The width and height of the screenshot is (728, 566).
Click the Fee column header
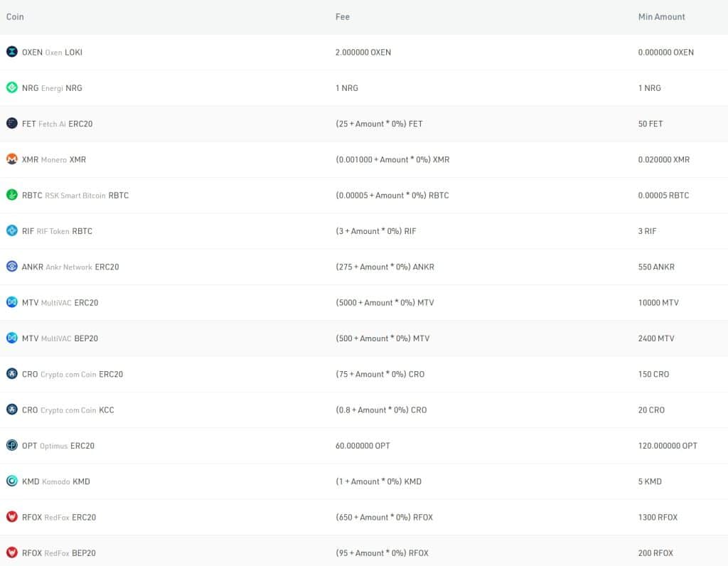coord(343,16)
